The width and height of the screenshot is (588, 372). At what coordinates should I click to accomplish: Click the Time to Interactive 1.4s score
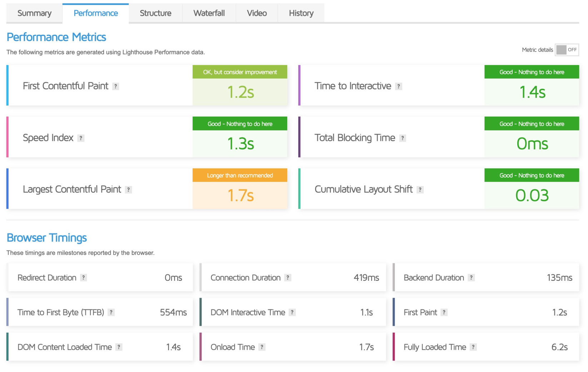[532, 92]
